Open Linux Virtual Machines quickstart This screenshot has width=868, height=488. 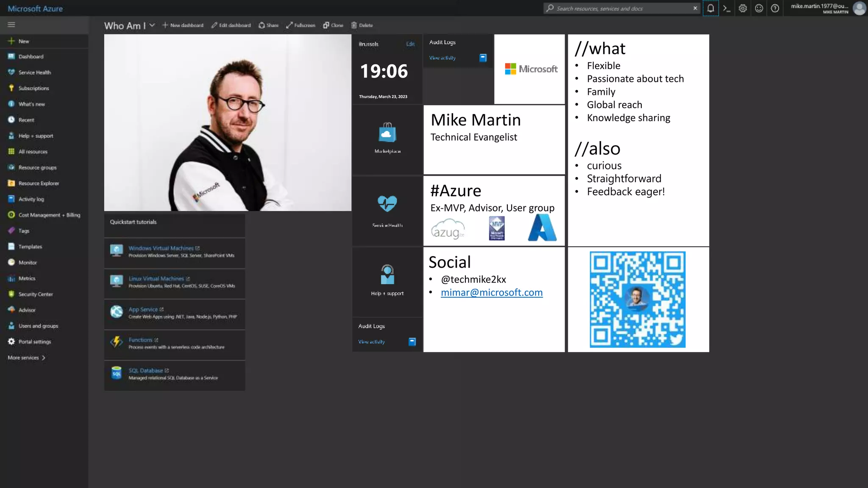tap(175, 283)
